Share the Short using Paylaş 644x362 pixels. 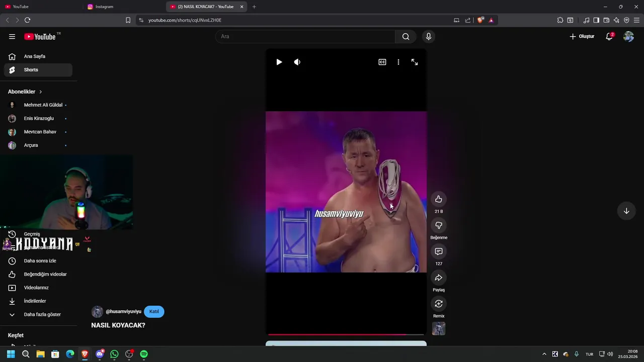point(439,278)
